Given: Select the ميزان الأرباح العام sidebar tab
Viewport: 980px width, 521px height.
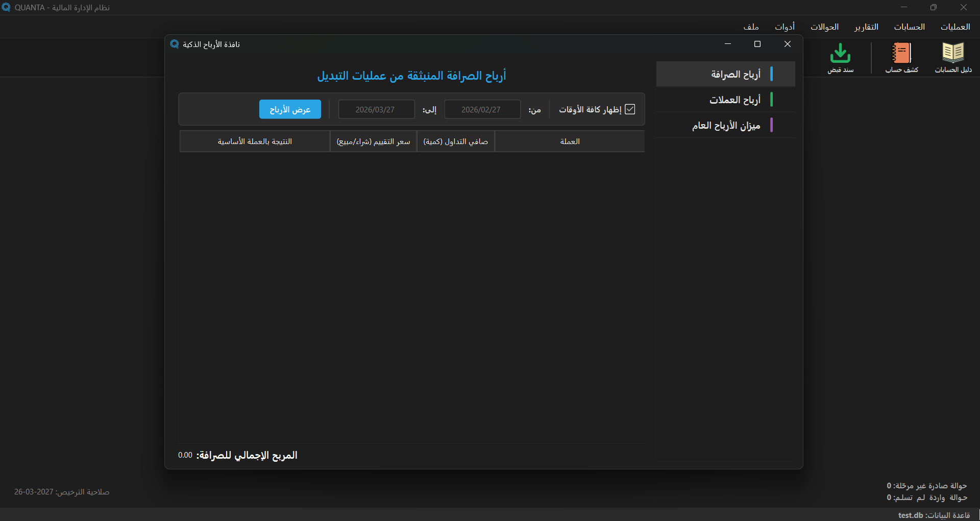Looking at the screenshot, I should [x=725, y=125].
